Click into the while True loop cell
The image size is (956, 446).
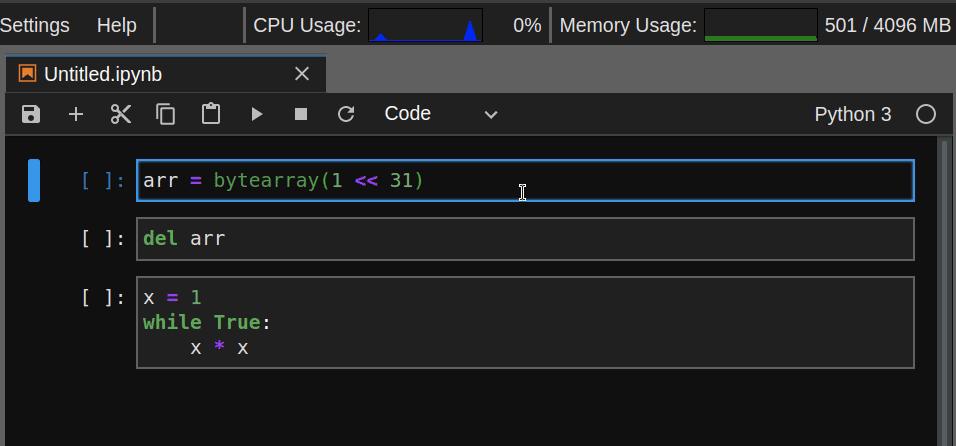524,322
